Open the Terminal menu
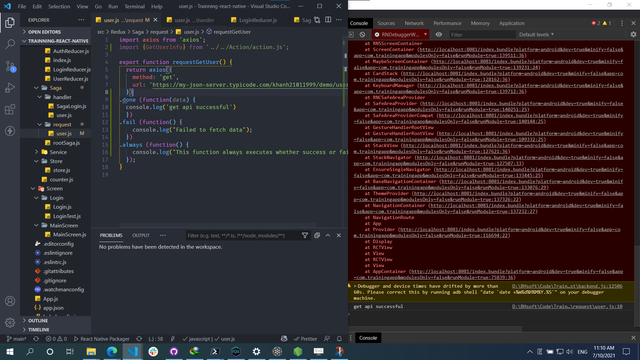The height and width of the screenshot is (360, 640). [x=135, y=7]
